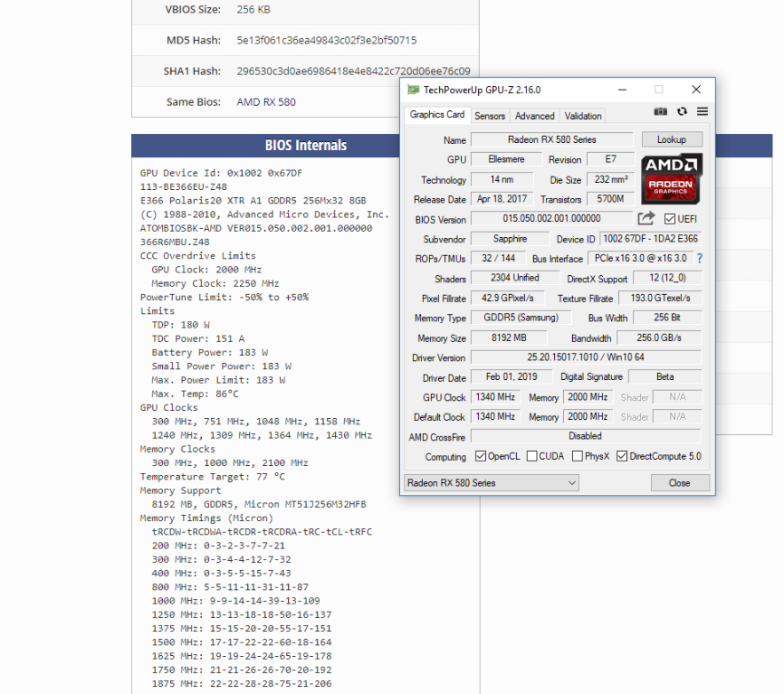Toggle the OpenCL checkbox
Viewport: 784px width, 694px height.
click(481, 456)
